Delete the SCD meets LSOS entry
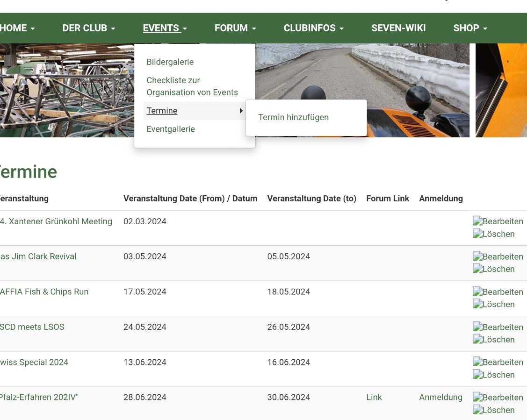This screenshot has width=527, height=420. click(x=493, y=340)
